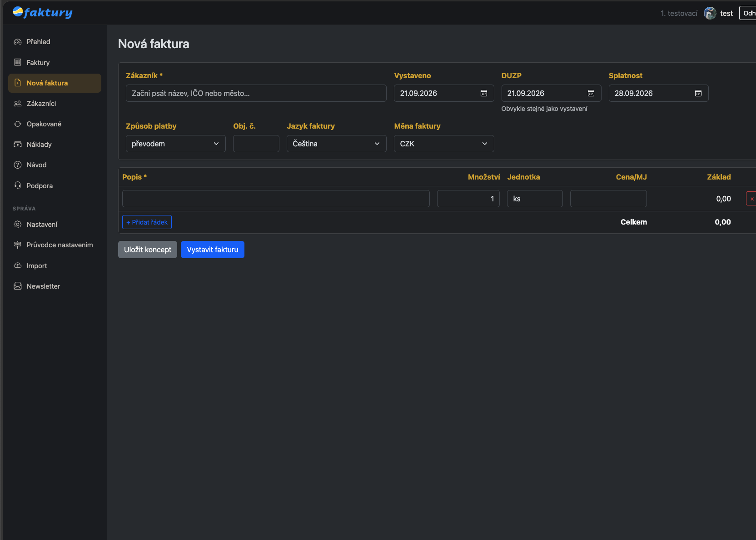Click the faktury logo
Image resolution: width=756 pixels, height=540 pixels.
click(43, 13)
